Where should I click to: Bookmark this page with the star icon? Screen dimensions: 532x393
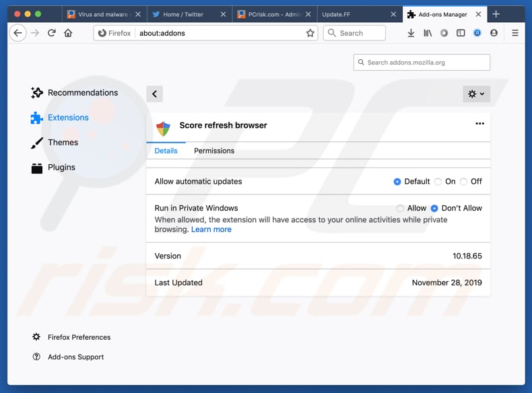pyautogui.click(x=310, y=33)
